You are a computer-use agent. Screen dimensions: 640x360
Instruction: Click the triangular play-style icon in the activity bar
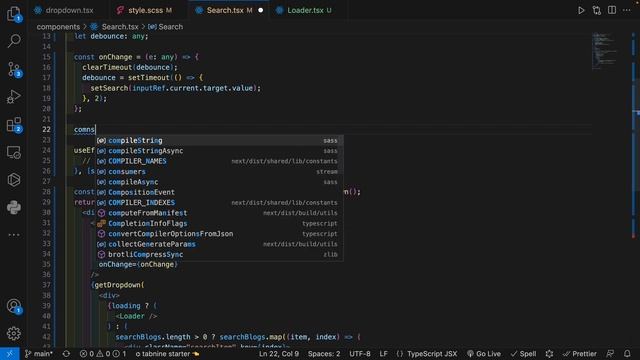14,180
